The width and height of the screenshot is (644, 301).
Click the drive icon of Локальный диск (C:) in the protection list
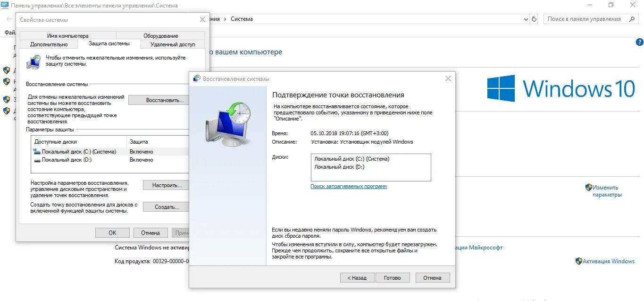point(37,152)
